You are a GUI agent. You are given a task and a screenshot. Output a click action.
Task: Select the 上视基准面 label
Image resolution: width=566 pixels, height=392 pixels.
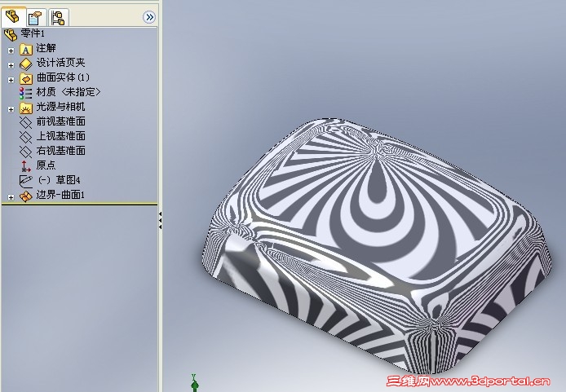point(60,136)
